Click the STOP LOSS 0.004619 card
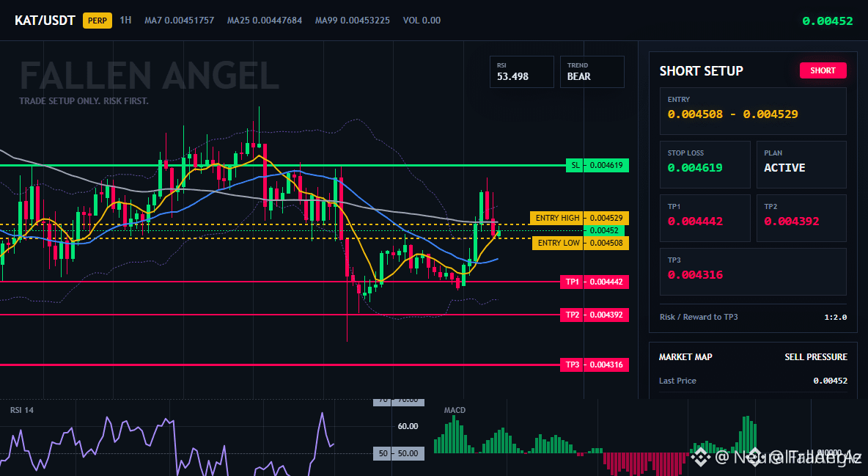868x476 pixels. click(705, 164)
